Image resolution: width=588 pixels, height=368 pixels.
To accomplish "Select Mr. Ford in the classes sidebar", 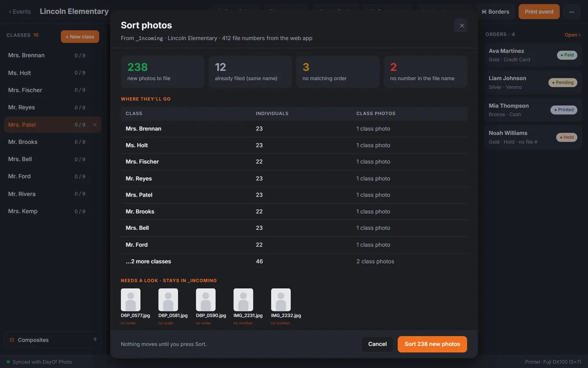I will 53,176.
